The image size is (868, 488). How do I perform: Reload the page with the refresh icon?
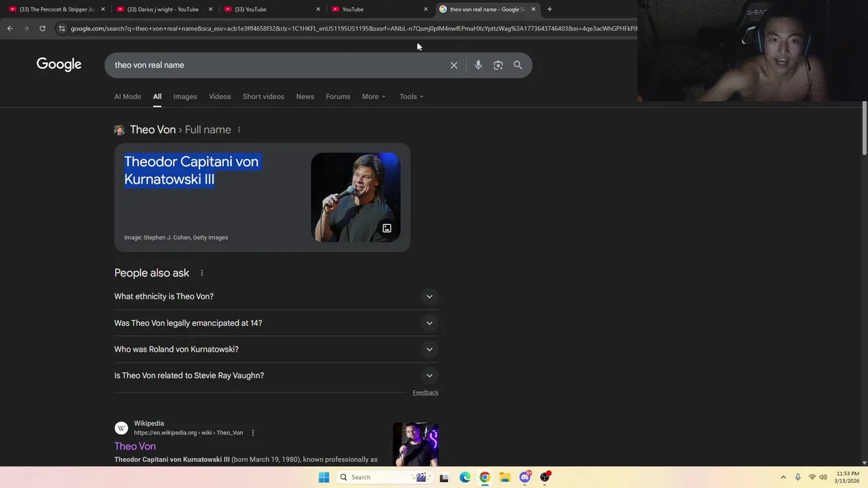click(x=42, y=28)
